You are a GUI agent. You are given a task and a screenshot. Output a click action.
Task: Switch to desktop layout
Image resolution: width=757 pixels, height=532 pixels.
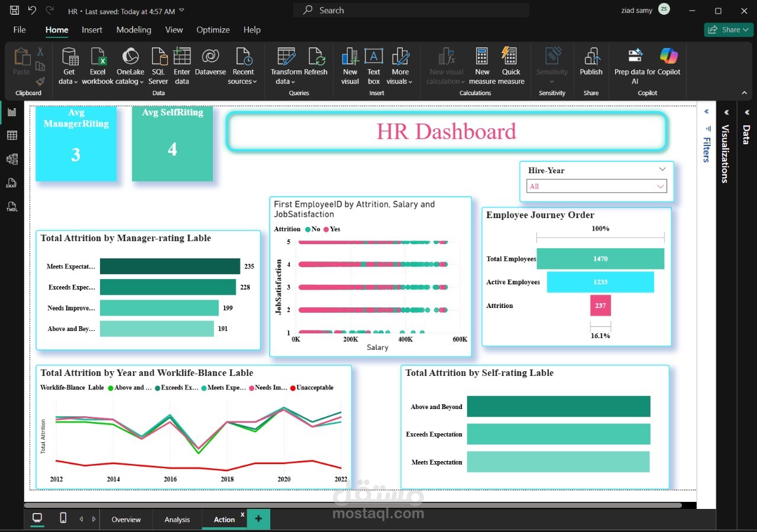(x=37, y=518)
